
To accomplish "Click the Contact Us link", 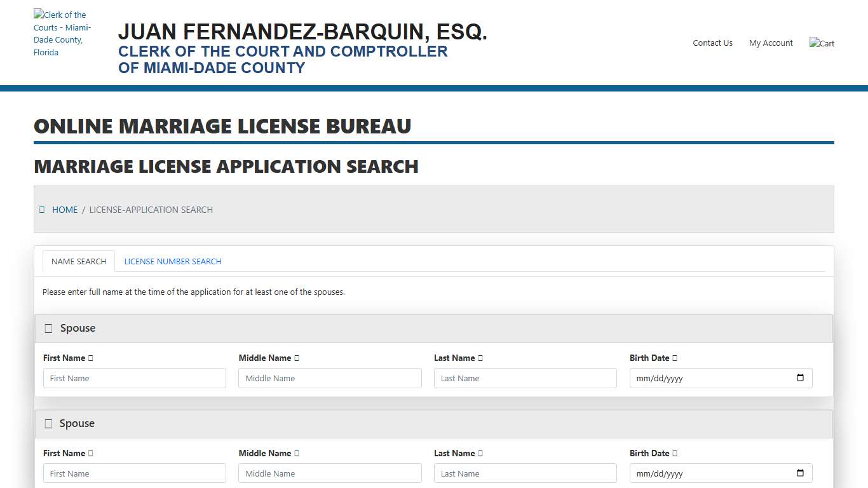I will tap(712, 43).
